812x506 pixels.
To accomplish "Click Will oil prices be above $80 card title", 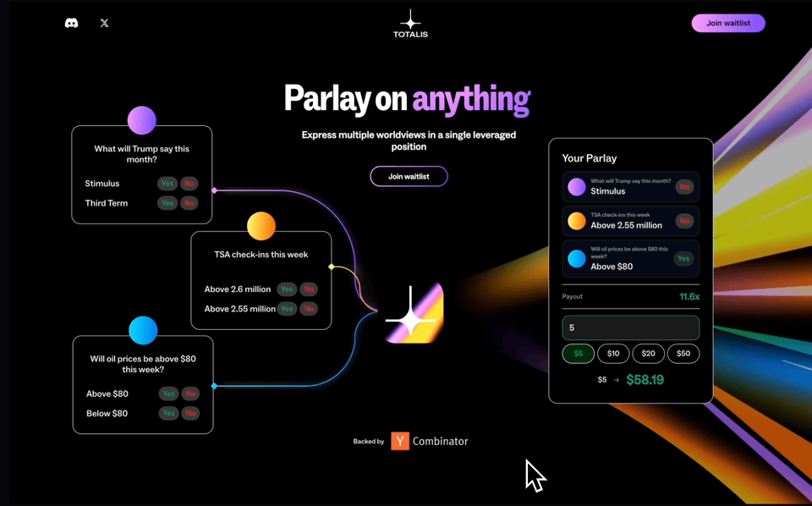I will tap(143, 364).
